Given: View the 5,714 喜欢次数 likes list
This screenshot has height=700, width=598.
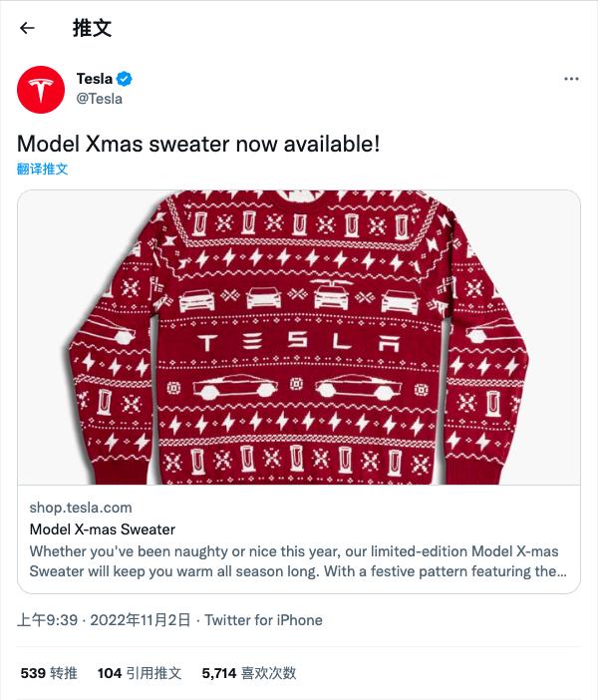Looking at the screenshot, I should [x=249, y=673].
